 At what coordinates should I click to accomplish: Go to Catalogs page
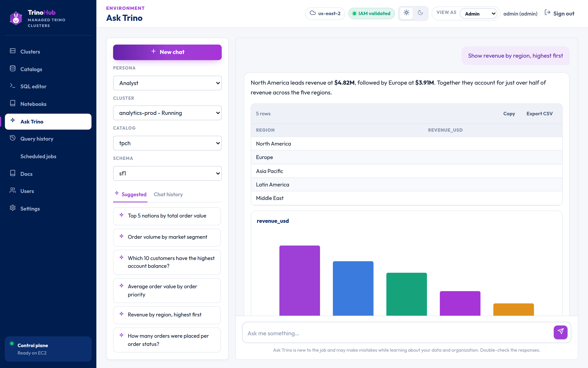(48, 69)
